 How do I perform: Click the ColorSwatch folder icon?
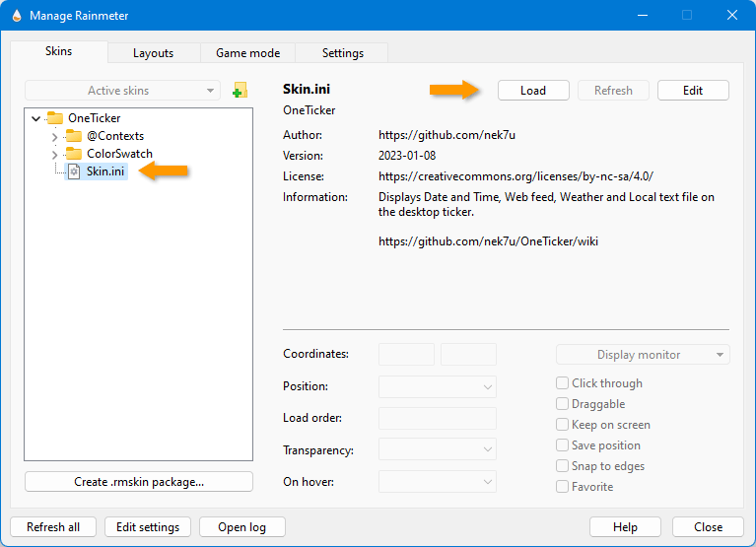coord(74,154)
